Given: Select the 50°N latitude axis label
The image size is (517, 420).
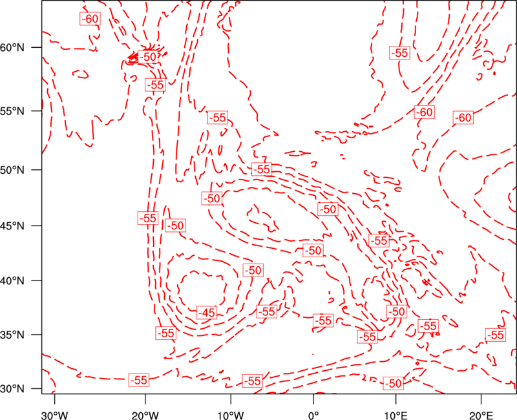Looking at the screenshot, I should [x=12, y=170].
